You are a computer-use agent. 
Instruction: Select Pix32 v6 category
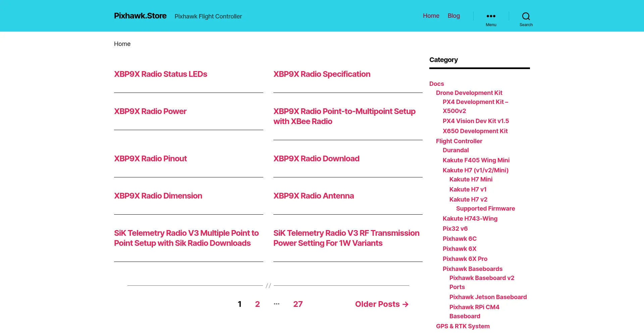click(455, 229)
